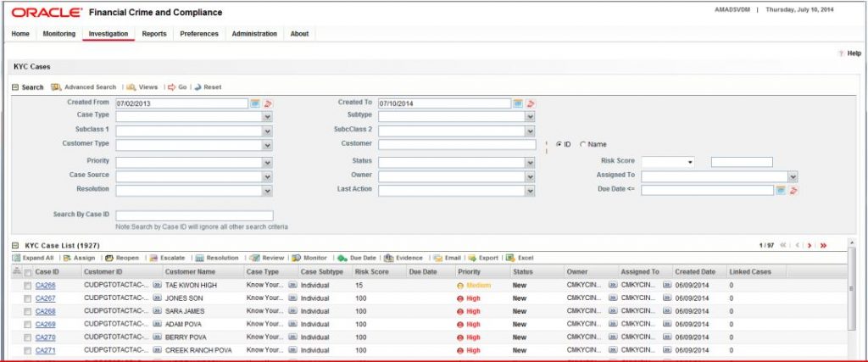Click the Excel export icon

(509, 258)
